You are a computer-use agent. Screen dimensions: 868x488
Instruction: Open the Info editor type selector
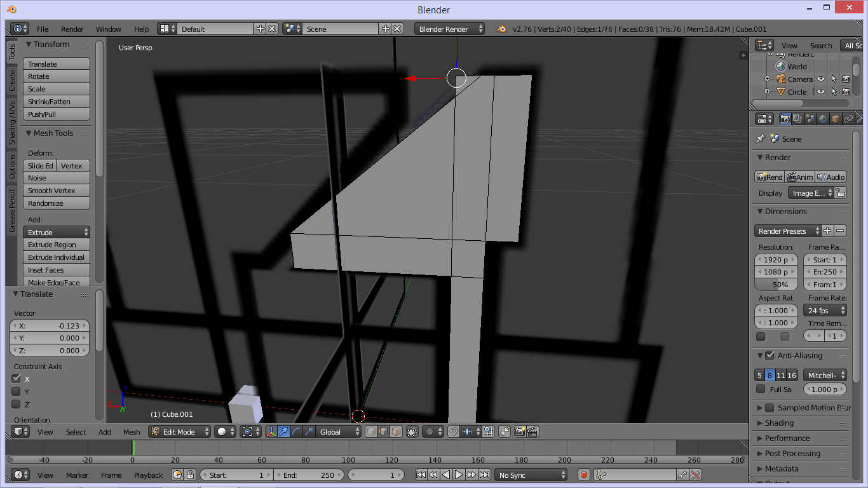[20, 29]
